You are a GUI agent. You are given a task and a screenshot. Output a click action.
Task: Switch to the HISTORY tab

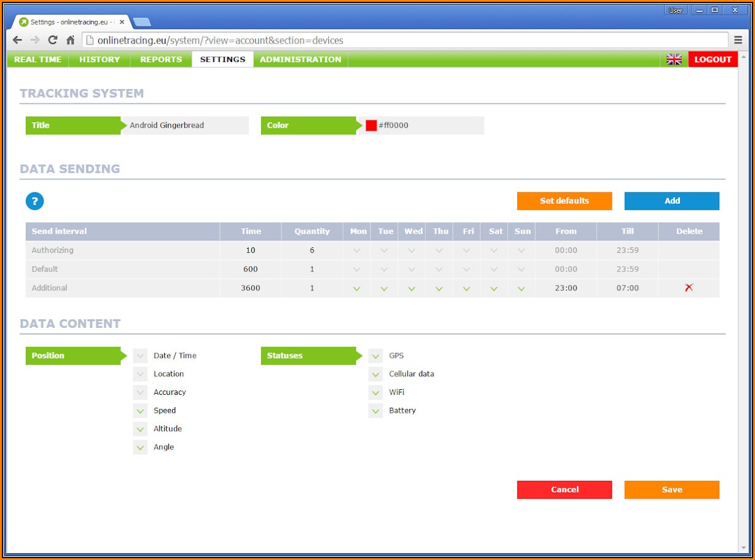pos(100,60)
